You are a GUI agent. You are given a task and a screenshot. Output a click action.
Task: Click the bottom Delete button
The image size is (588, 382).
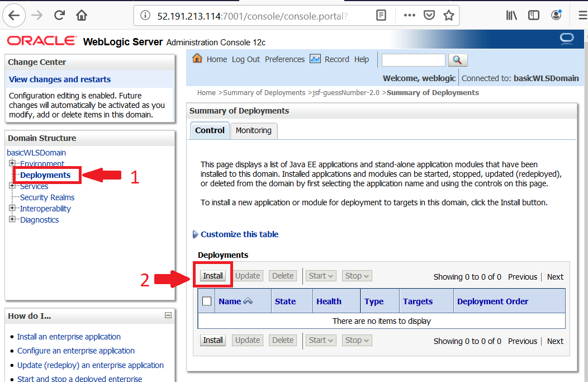tap(283, 341)
